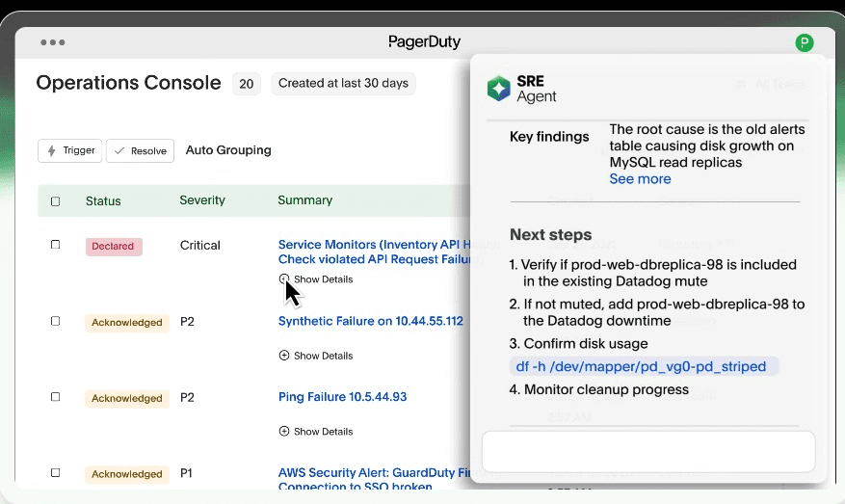The width and height of the screenshot is (845, 504).
Task: Click the SRE Agent logo icon
Action: click(498, 89)
